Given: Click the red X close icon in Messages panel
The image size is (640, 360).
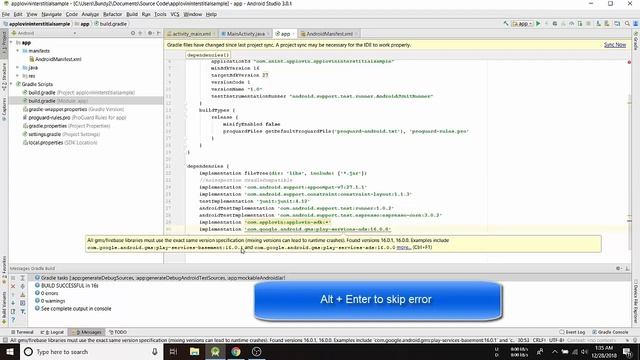Looking at the screenshot, I should (x=13, y=286).
